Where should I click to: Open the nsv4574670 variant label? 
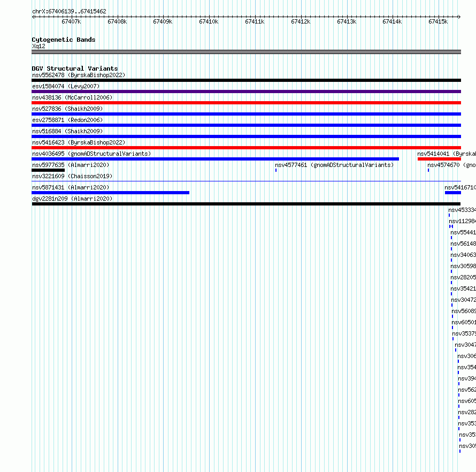[452, 165]
